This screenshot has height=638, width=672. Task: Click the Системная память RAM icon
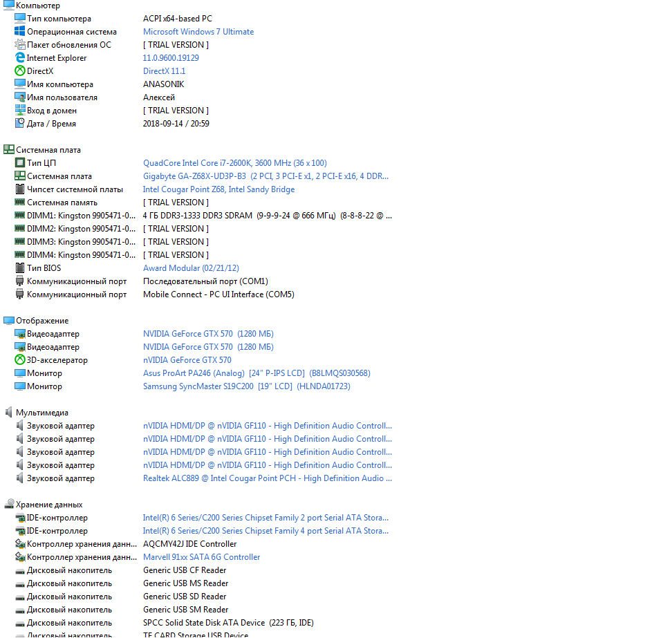pos(20,202)
